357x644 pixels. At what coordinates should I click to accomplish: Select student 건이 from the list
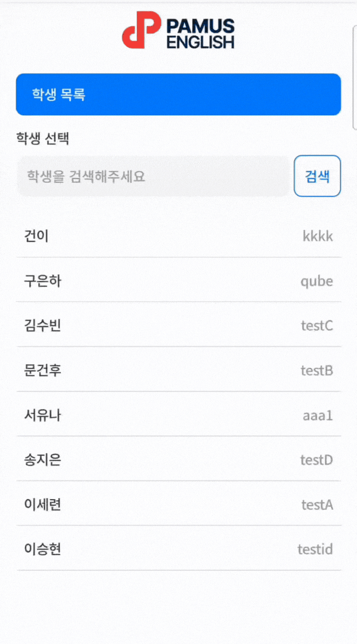point(36,236)
